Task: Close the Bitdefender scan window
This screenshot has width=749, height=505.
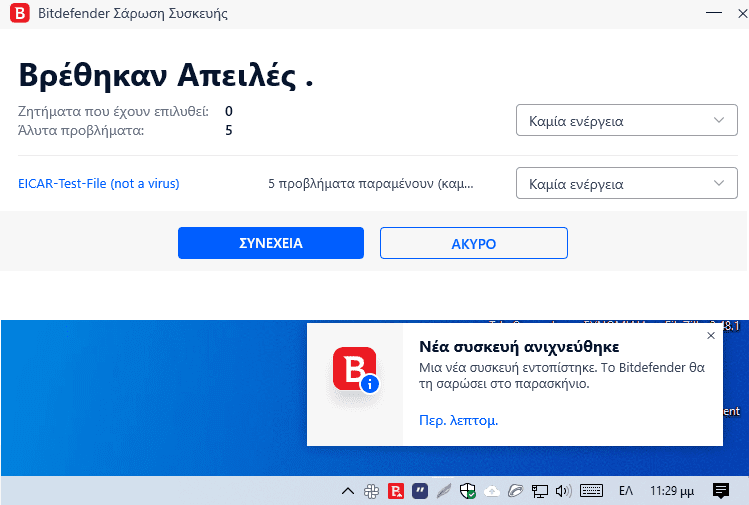Action: click(742, 13)
